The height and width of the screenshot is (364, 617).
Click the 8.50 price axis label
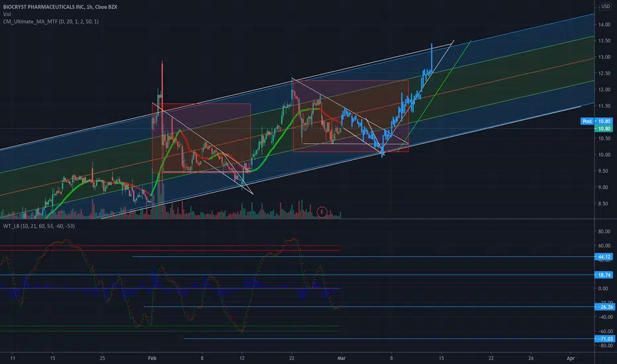[x=604, y=204]
